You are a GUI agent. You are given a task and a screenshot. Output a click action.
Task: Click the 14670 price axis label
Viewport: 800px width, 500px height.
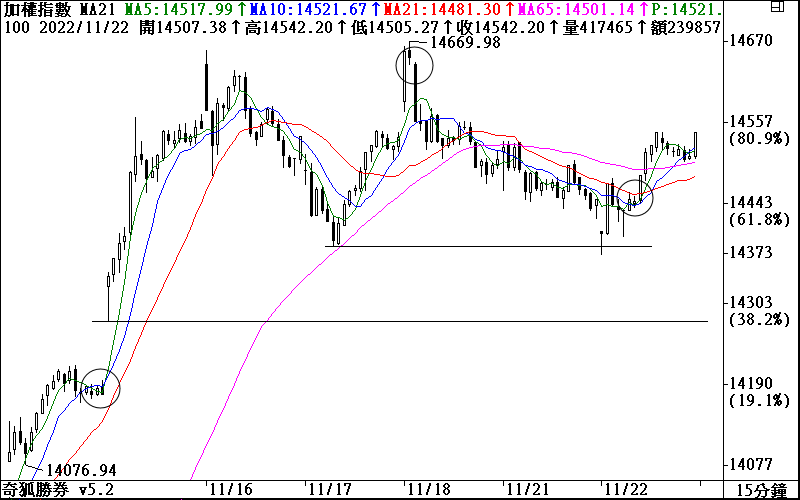click(x=749, y=40)
